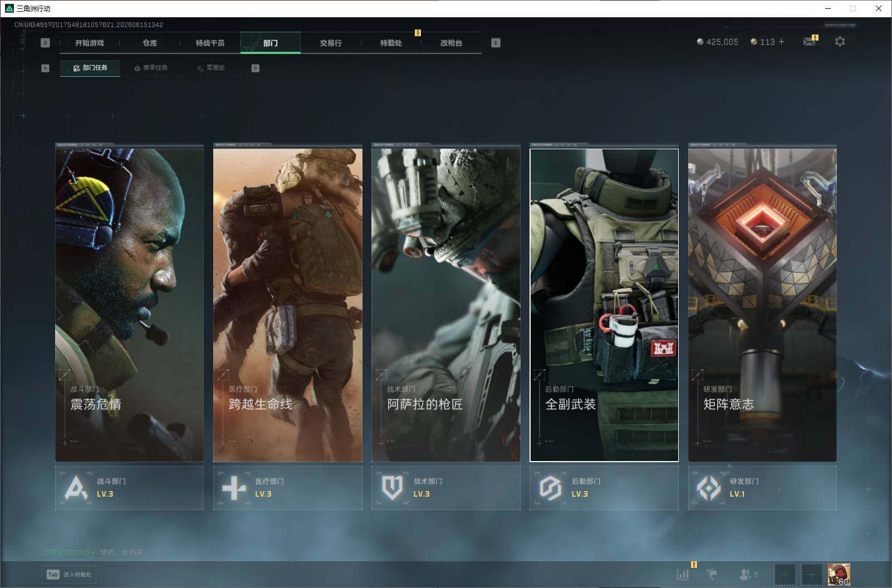Click the D next sub-tab key icon
Viewport: 892px width, 588px height.
pyautogui.click(x=256, y=68)
